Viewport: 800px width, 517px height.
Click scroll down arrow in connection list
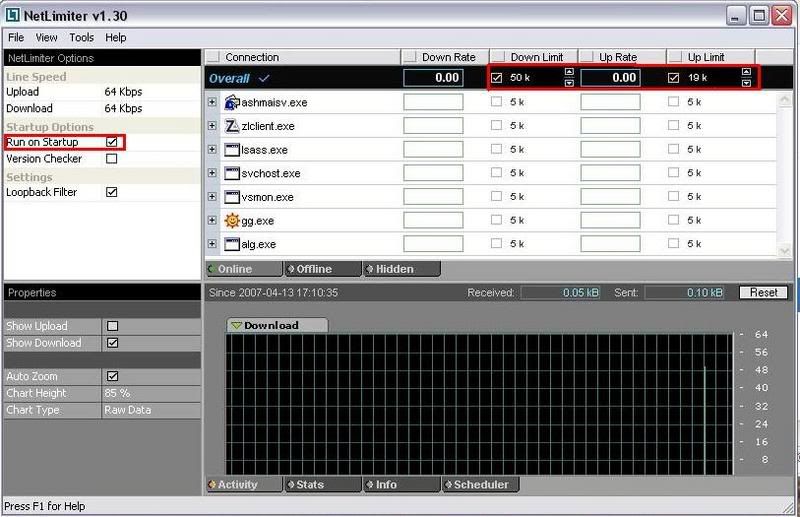[x=785, y=250]
